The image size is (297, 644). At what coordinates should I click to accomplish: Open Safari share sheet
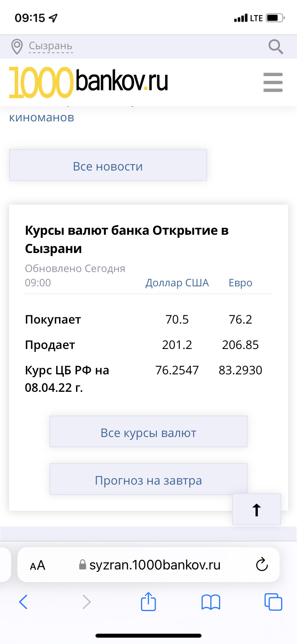point(148,602)
